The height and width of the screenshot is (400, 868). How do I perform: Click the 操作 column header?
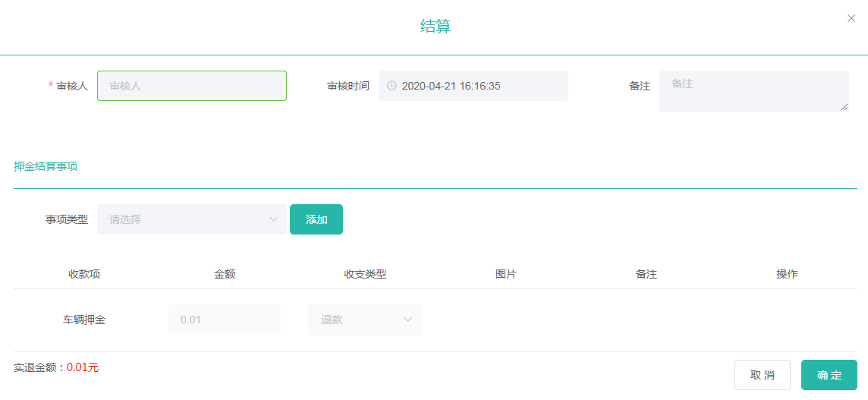coord(787,274)
